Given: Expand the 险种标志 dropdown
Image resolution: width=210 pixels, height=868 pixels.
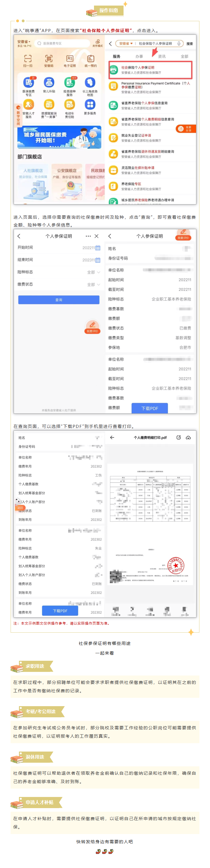Looking at the screenshot, I should click(93, 272).
